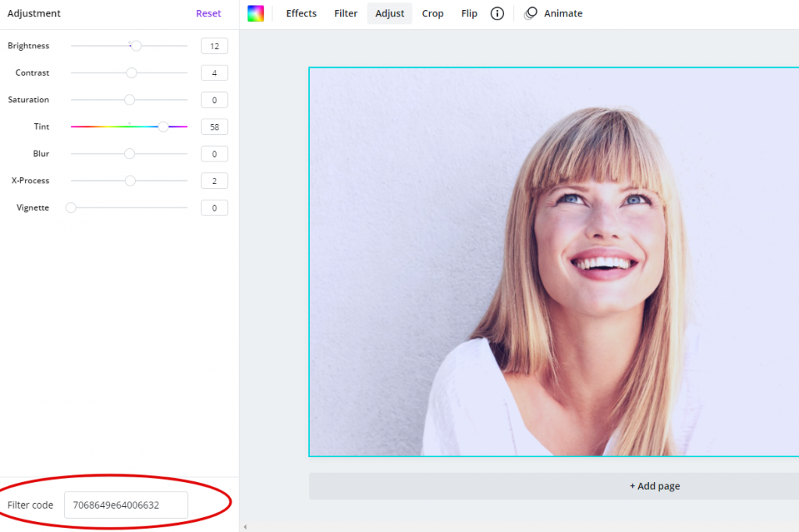
Task: Click the Tint rainbow slider handle
Action: point(163,127)
